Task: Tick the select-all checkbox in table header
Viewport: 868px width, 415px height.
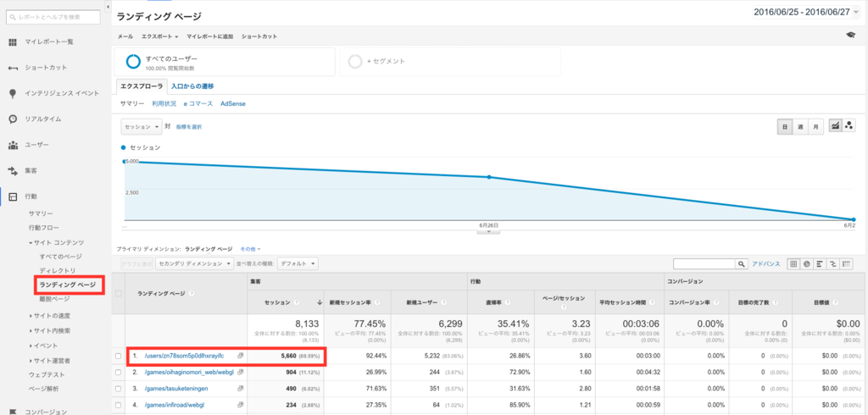Action: (x=118, y=293)
